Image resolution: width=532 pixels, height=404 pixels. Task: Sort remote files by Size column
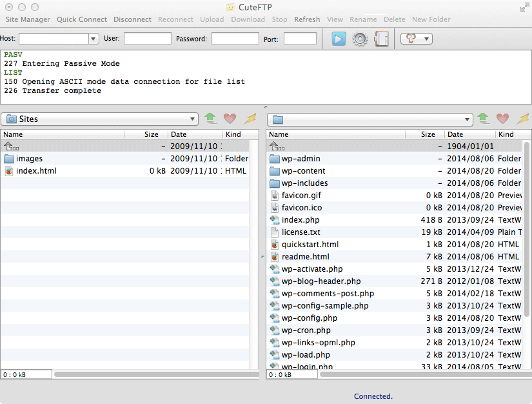(425, 134)
